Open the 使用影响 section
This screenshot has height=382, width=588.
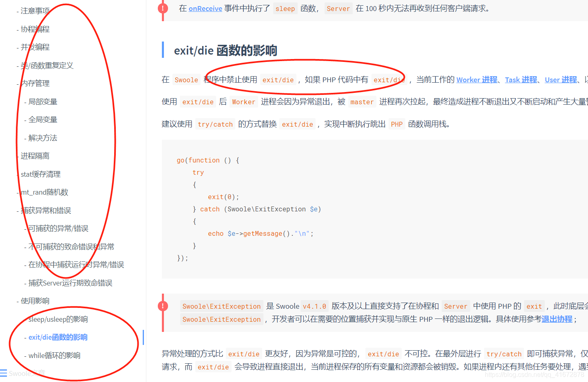click(x=35, y=301)
